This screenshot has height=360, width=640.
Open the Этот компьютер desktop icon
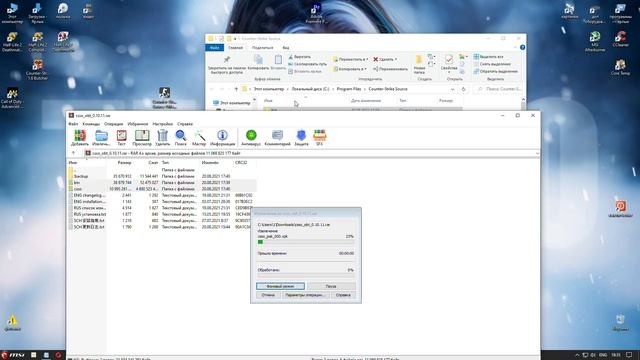[x=12, y=13]
